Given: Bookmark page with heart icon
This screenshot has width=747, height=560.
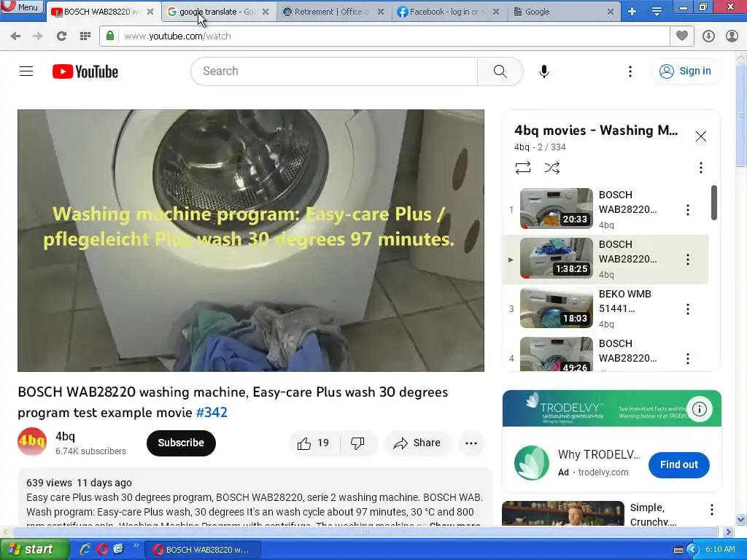Looking at the screenshot, I should pyautogui.click(x=682, y=36).
